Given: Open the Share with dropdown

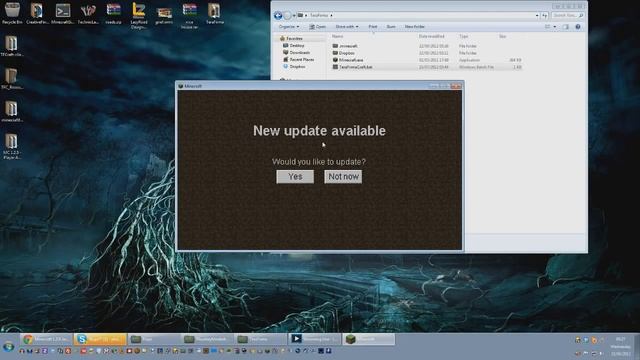Looking at the screenshot, I should pos(347,27).
